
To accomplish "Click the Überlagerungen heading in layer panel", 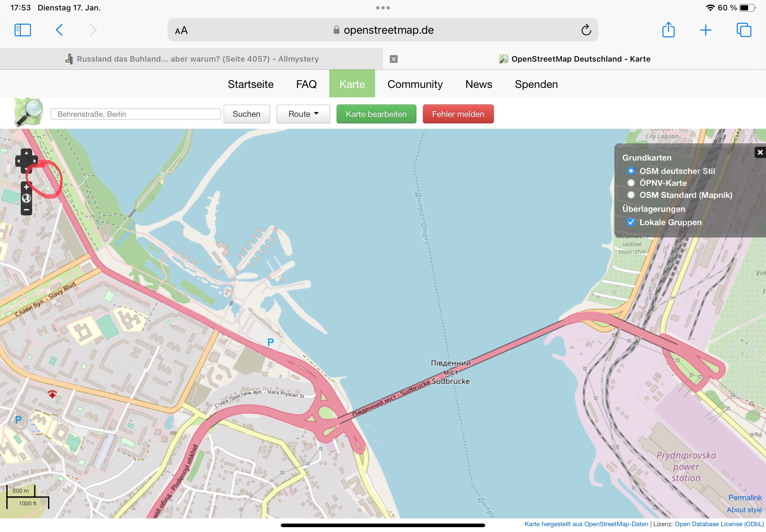I will pyautogui.click(x=654, y=209).
